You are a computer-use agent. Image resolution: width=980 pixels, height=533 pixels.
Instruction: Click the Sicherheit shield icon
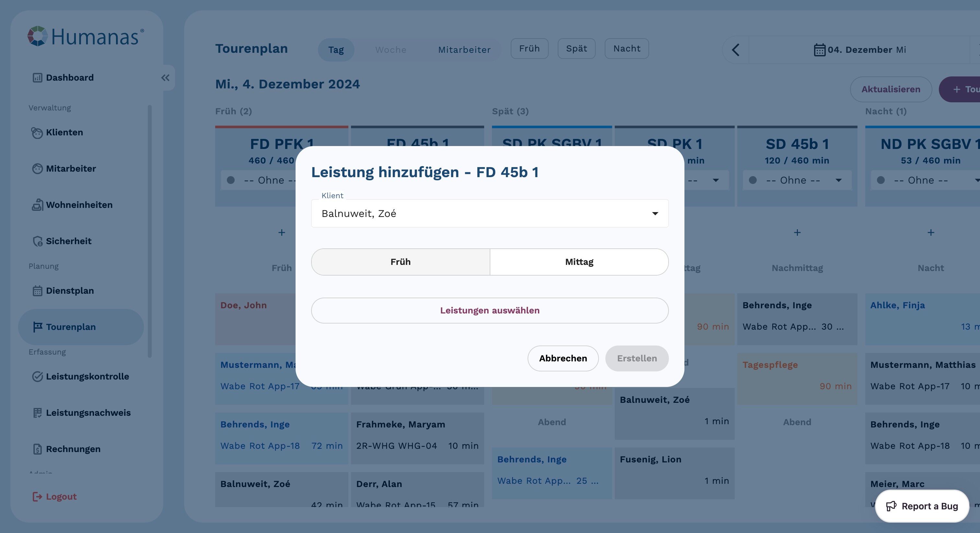37,241
